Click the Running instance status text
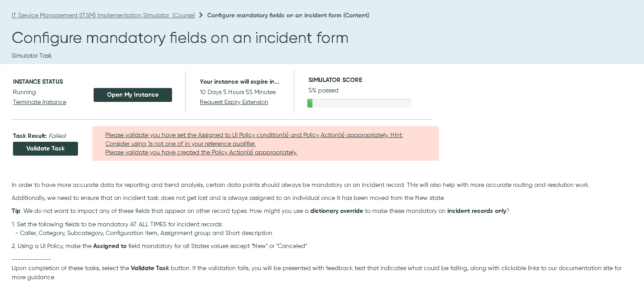This screenshot has width=644, height=300. tap(24, 92)
